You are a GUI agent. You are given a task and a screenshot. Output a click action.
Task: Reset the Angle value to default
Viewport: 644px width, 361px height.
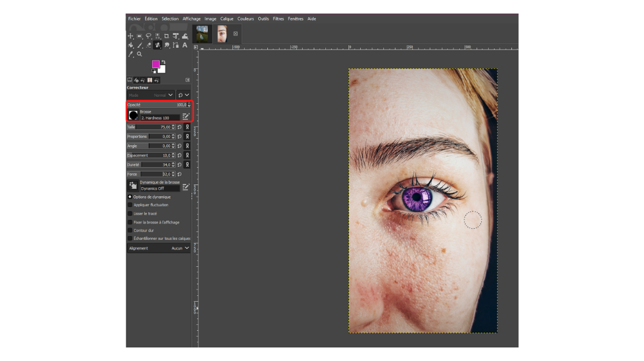click(x=180, y=146)
